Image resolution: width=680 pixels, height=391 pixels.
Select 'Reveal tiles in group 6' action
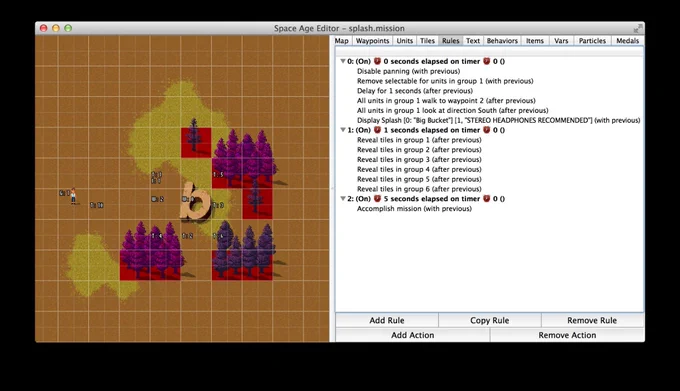(x=419, y=189)
